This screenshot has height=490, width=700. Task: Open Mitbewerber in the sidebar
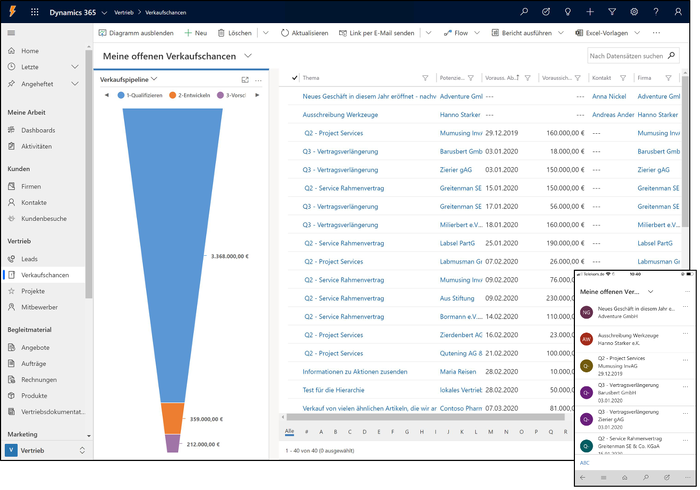pyautogui.click(x=39, y=307)
